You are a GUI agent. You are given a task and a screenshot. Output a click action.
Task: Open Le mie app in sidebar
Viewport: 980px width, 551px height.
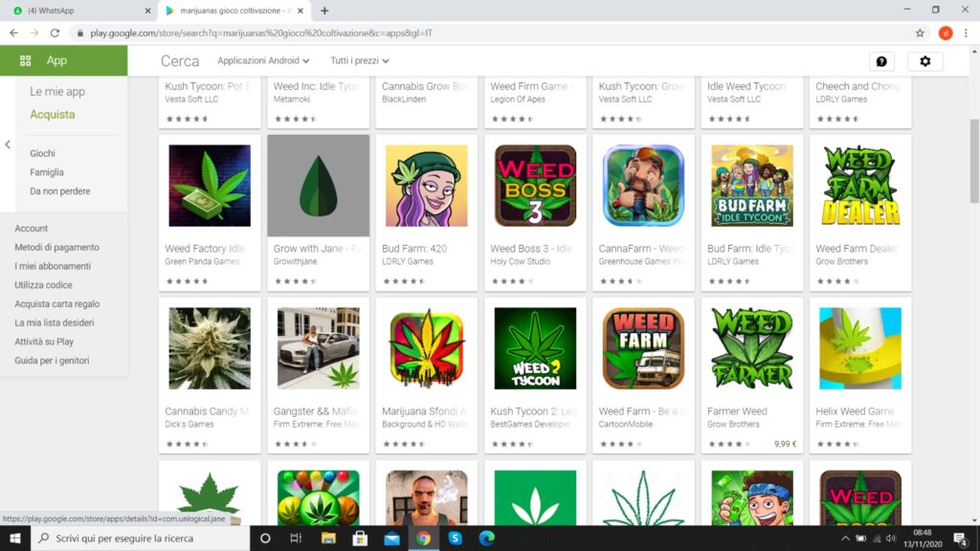(x=57, y=91)
